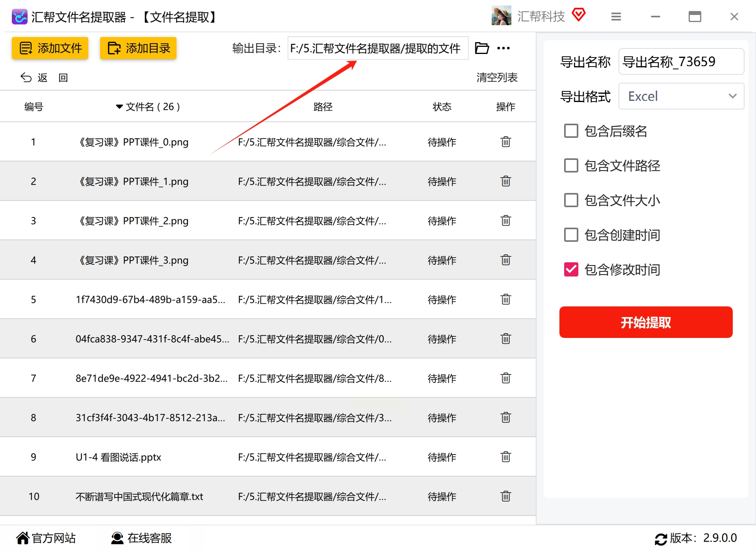Click 路径 column header
Image resolution: width=756 pixels, height=551 pixels.
point(323,107)
